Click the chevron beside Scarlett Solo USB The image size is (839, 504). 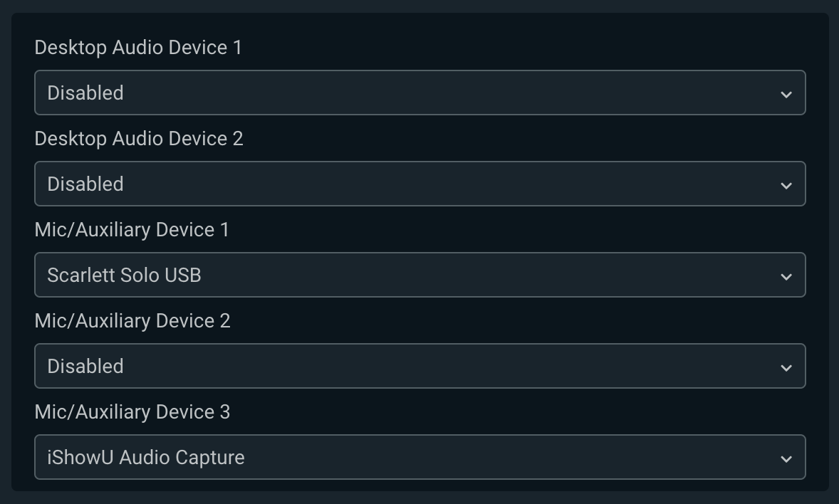click(786, 277)
